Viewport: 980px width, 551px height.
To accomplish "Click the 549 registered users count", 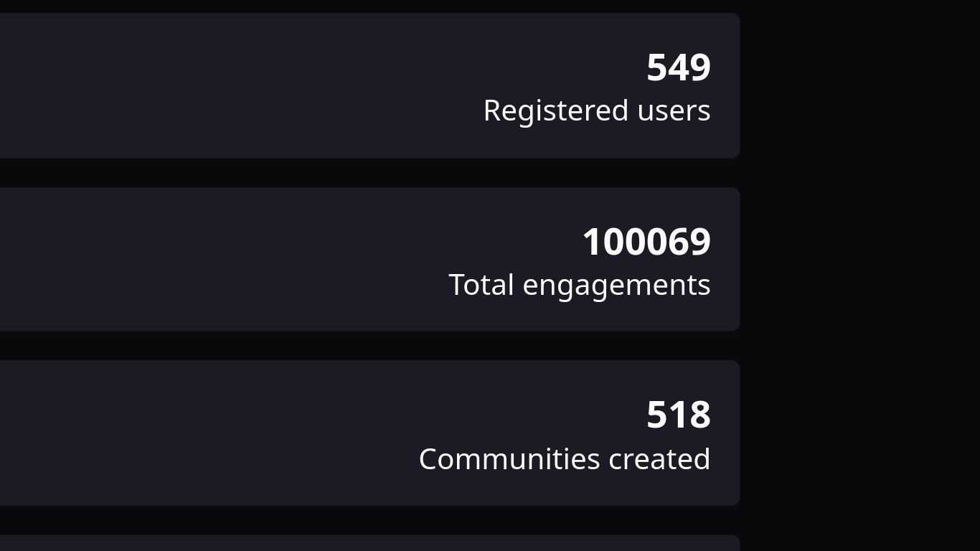I will tap(679, 67).
